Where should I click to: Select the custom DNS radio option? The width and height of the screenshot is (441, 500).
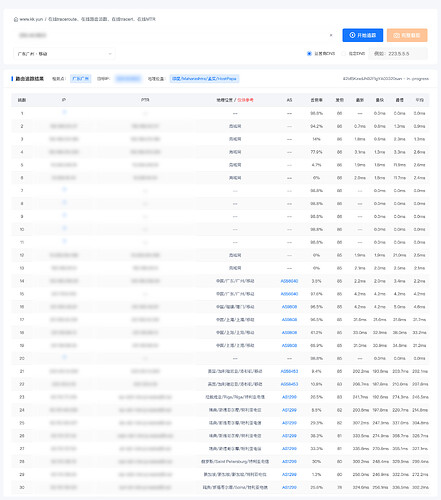coord(343,53)
